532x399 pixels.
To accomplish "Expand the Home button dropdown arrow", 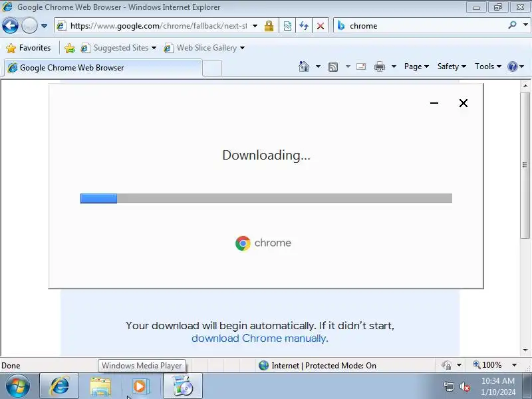I will [318, 66].
